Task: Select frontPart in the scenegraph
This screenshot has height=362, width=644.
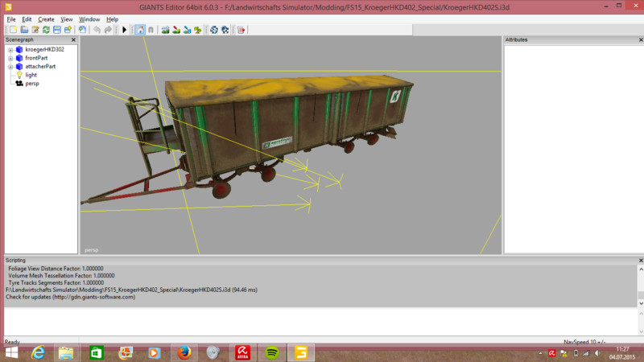Action: pos(36,58)
